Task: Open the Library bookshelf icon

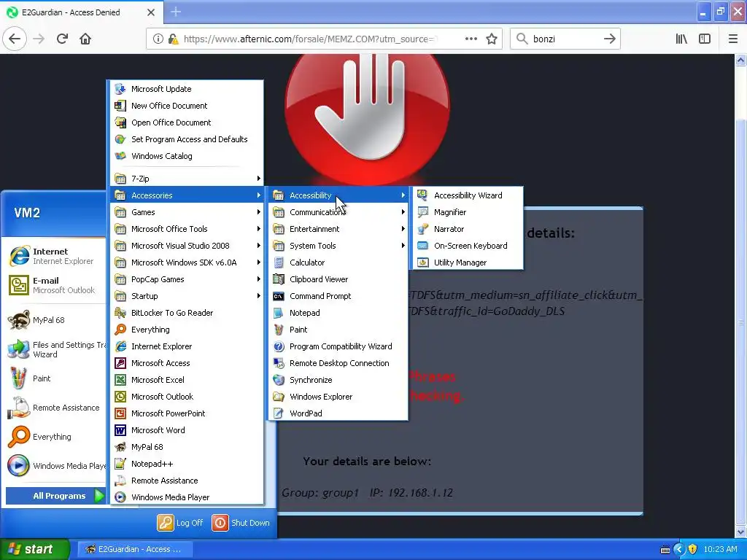Action: 681,39
